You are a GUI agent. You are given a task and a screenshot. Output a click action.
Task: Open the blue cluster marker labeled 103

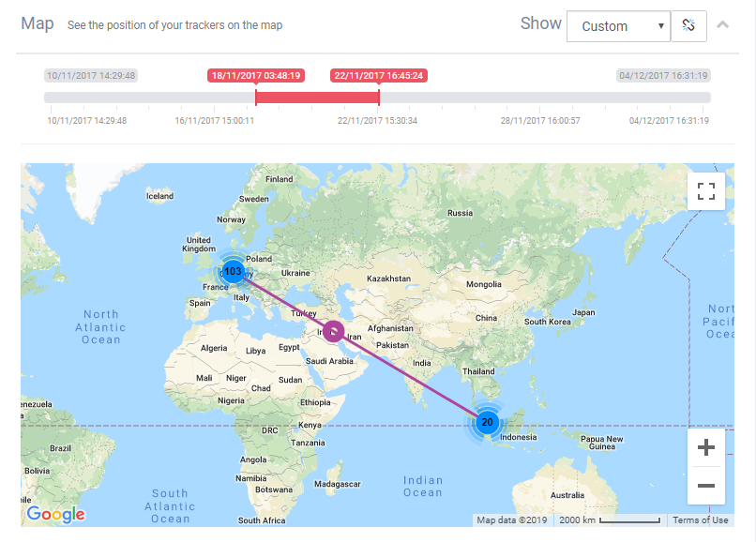tap(234, 272)
